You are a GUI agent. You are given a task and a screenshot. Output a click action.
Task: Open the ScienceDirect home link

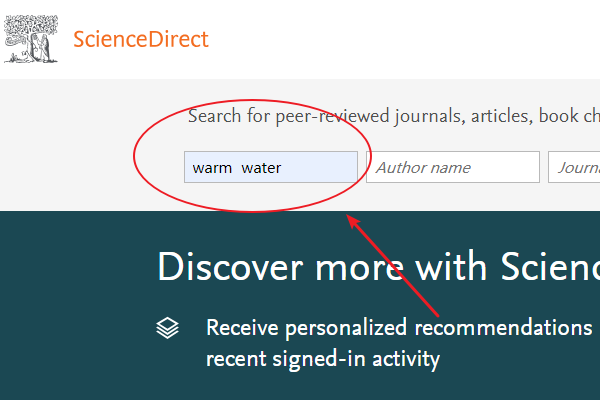[141, 39]
